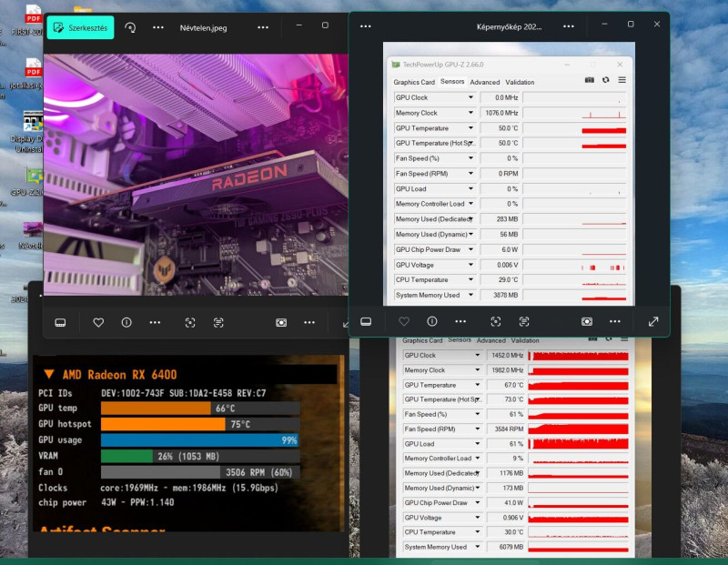Click the GPU-Z screenshot camera icon
Screen dimensions: 728x565
coord(590,80)
